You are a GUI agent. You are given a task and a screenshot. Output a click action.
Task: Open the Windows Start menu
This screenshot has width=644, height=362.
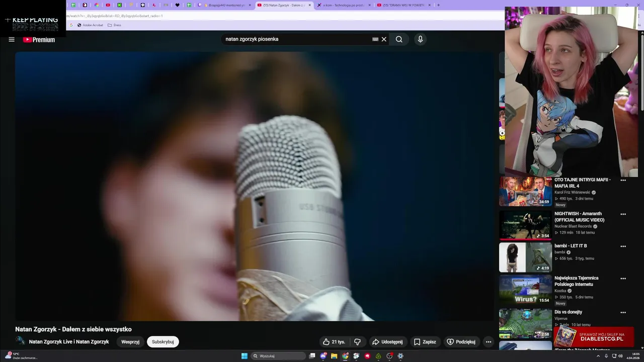click(x=245, y=356)
